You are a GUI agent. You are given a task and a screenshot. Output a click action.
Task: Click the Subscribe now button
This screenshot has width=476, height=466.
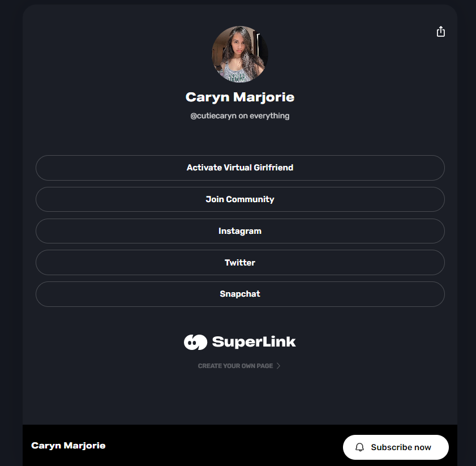[x=396, y=447]
